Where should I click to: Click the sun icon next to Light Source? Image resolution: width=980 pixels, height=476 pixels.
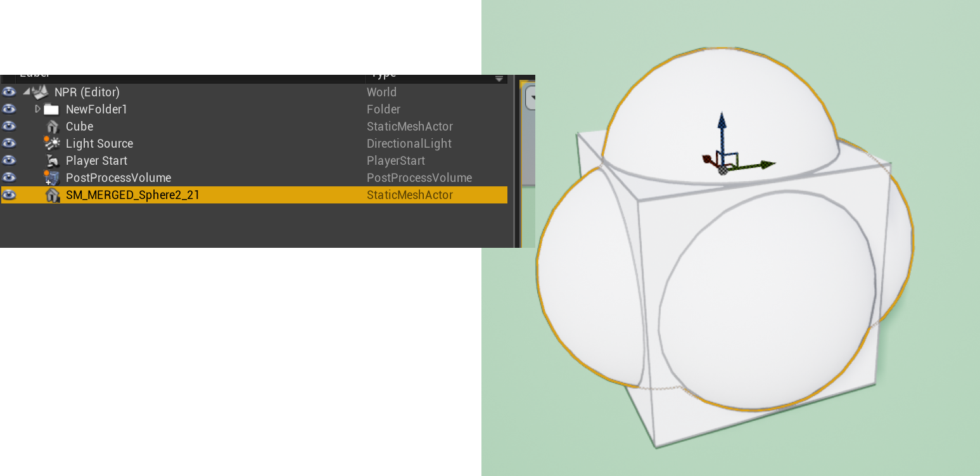tap(52, 143)
